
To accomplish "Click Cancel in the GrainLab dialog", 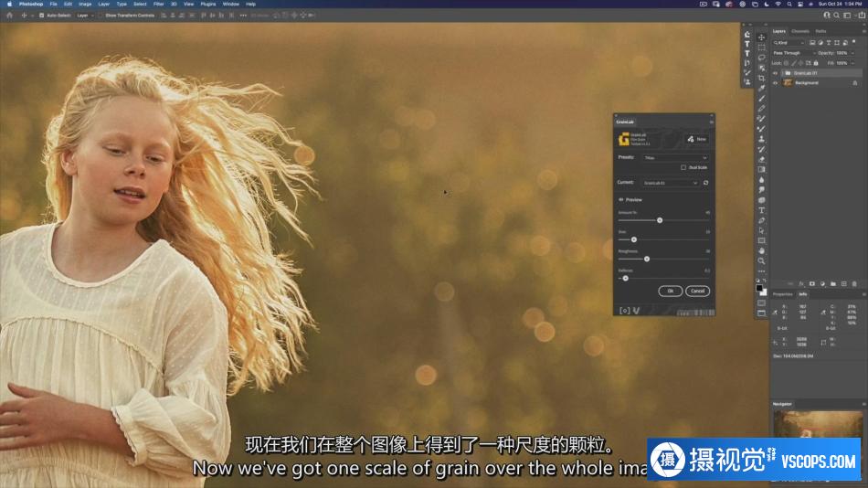I will coord(697,291).
